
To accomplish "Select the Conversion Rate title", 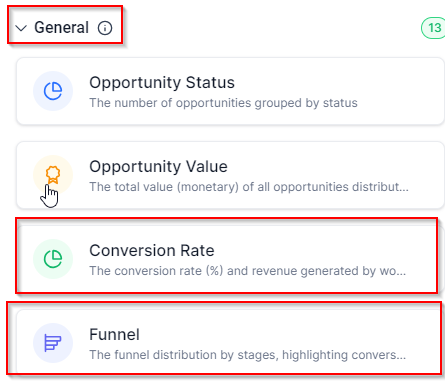I will click(152, 250).
